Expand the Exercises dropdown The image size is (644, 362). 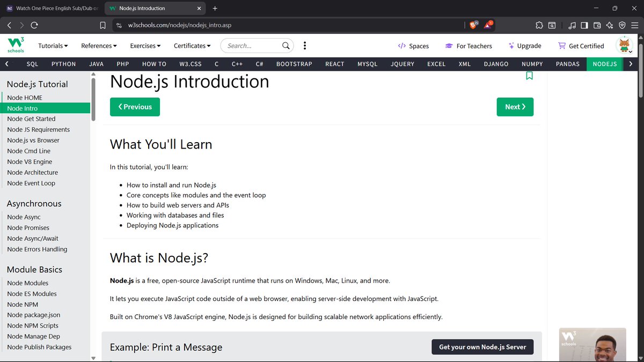(x=145, y=46)
